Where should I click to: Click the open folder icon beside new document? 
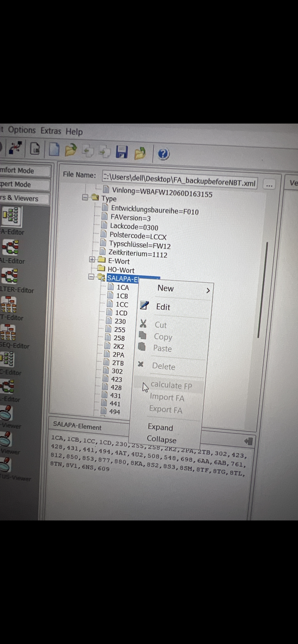pyautogui.click(x=71, y=150)
